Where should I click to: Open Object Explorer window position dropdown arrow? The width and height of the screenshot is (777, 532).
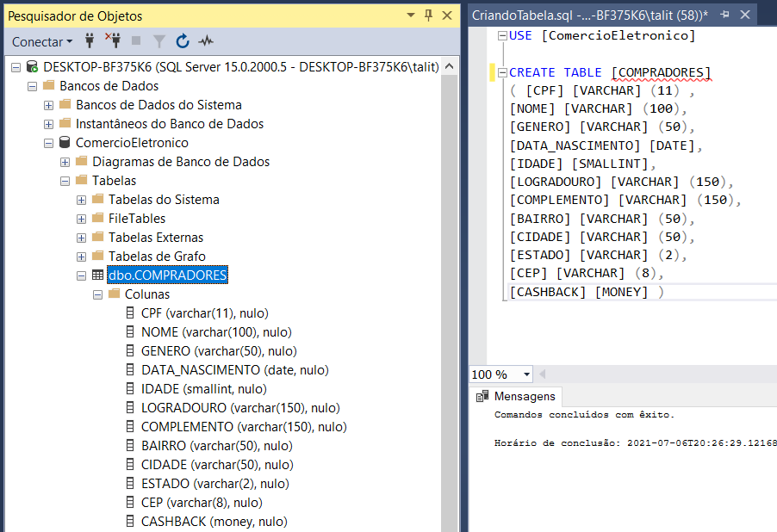pyautogui.click(x=410, y=15)
